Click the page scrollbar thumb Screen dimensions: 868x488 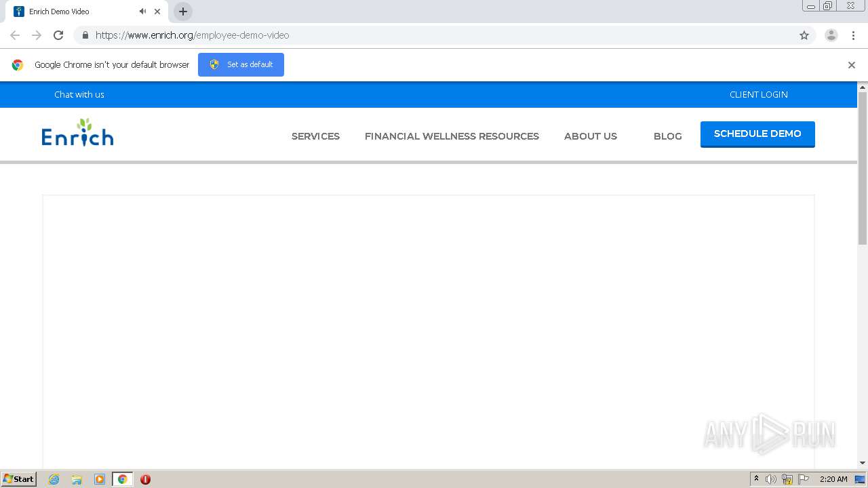click(x=863, y=168)
